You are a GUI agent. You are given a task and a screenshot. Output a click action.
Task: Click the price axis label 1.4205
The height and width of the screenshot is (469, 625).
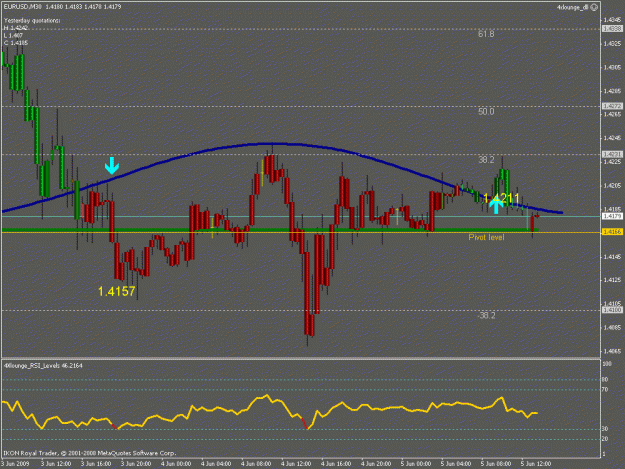[612, 186]
